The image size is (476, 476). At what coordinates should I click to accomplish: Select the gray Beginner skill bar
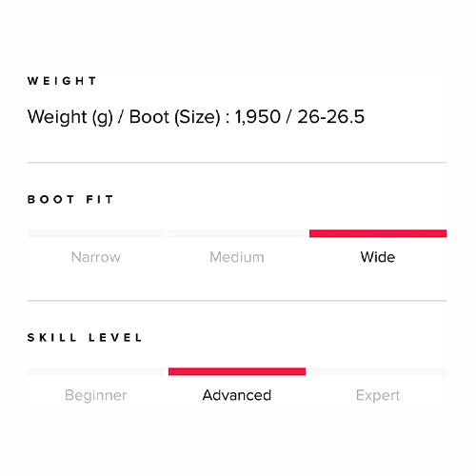tap(95, 371)
